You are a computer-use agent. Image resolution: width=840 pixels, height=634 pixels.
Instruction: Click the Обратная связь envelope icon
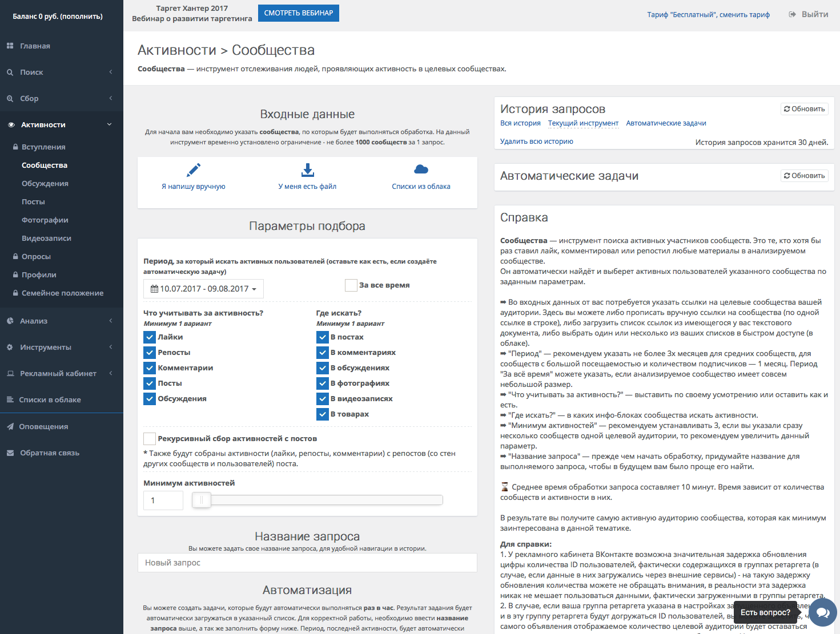click(x=10, y=453)
